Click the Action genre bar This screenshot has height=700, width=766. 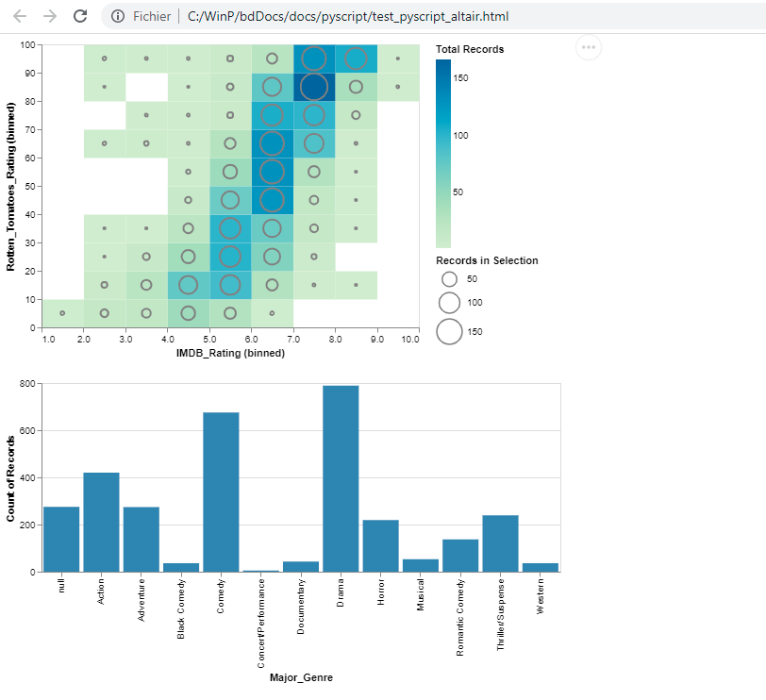pos(100,519)
